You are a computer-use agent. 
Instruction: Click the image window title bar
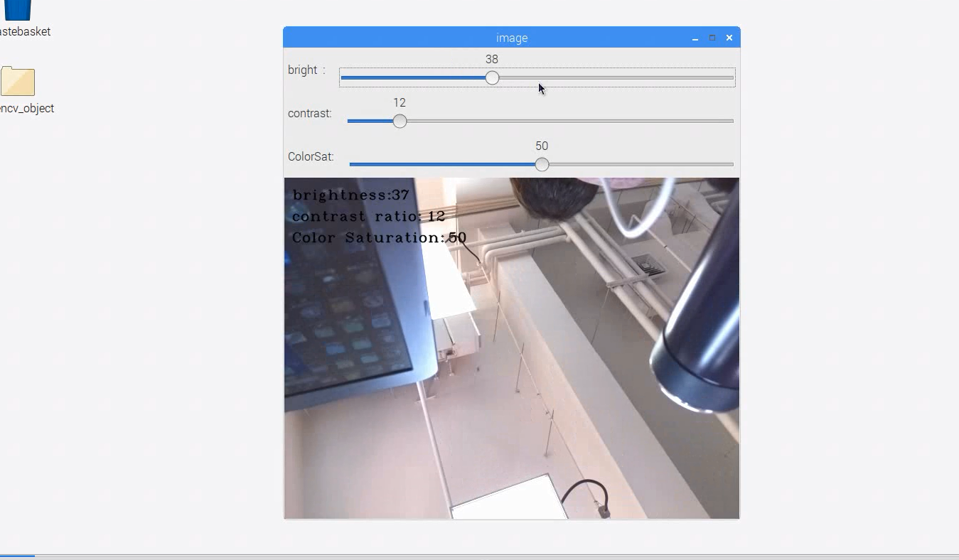tap(512, 38)
